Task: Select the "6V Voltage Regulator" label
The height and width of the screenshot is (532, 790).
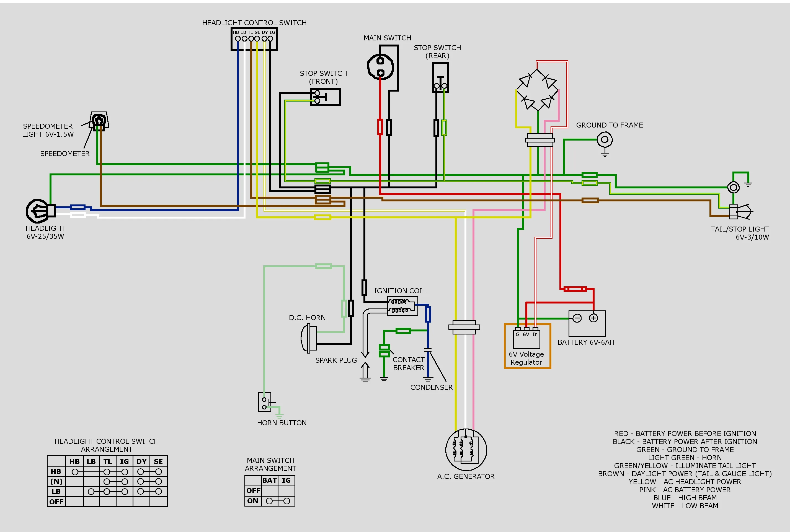Action: [x=526, y=358]
